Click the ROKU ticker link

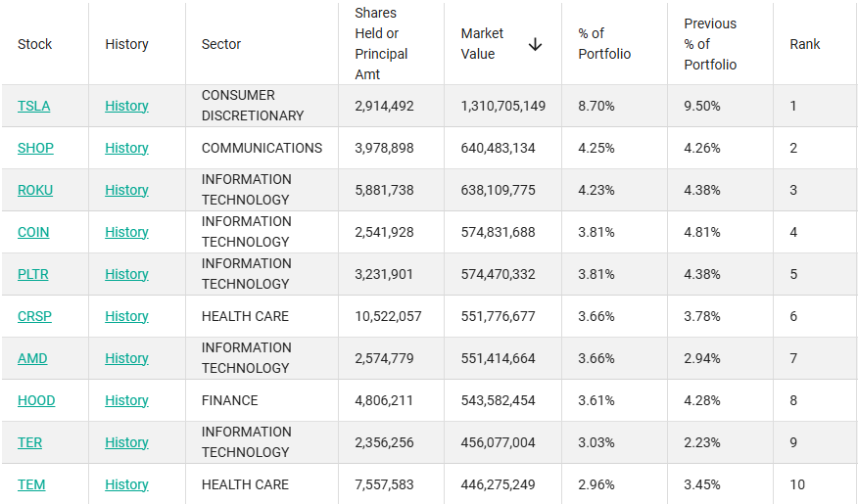(x=35, y=190)
